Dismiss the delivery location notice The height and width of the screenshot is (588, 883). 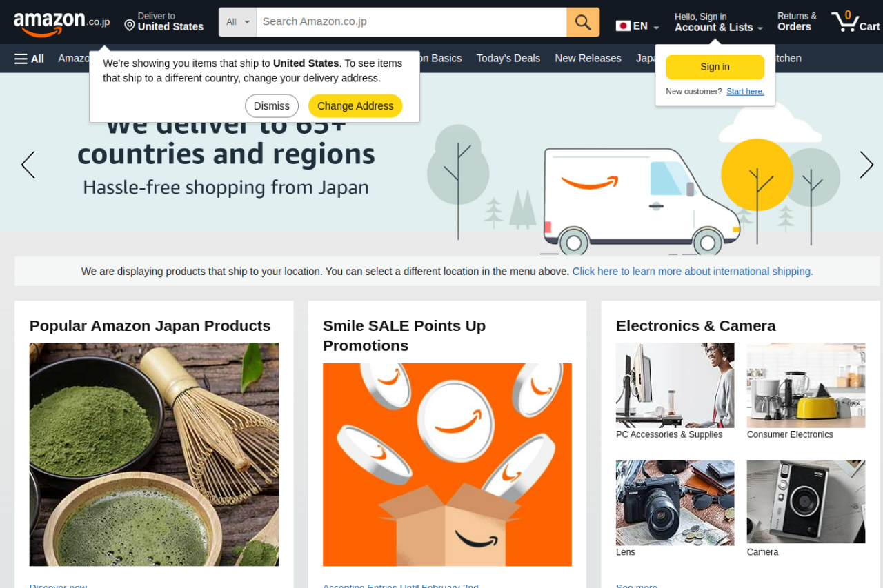271,106
